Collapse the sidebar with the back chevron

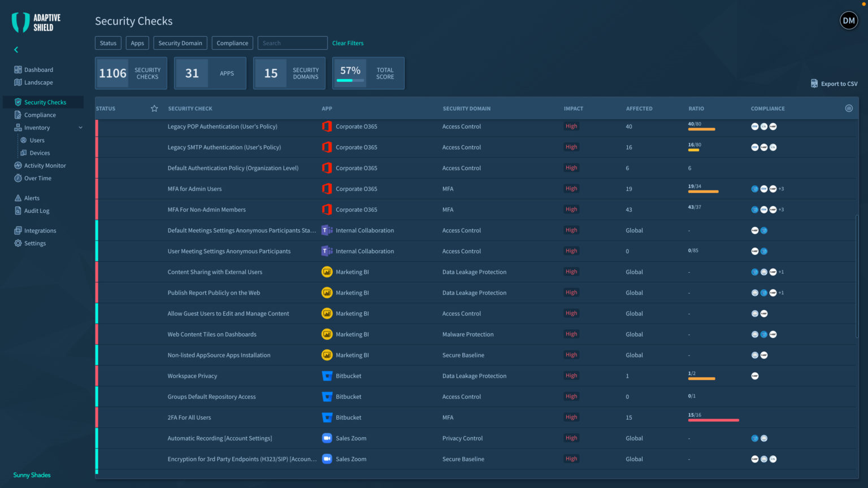pos(16,50)
